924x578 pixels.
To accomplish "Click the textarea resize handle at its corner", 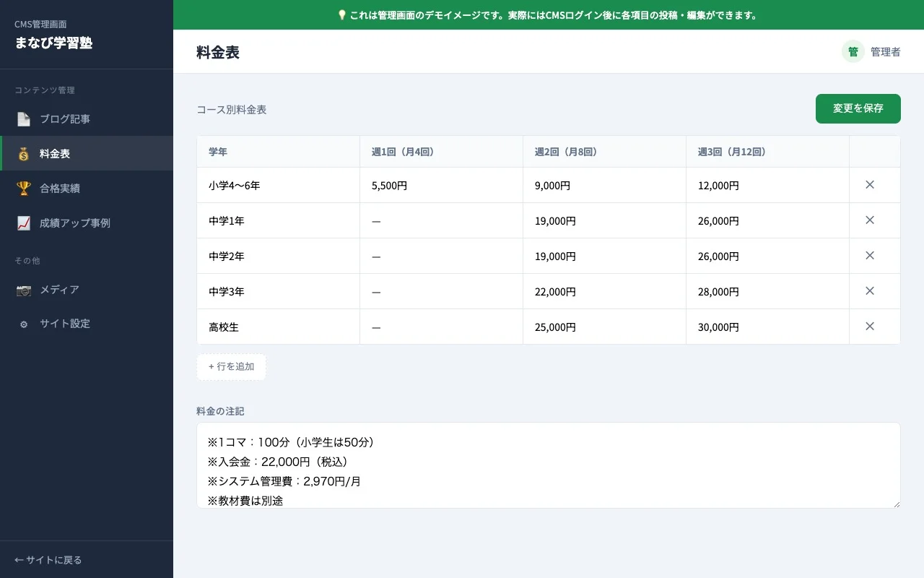I will click(897, 504).
